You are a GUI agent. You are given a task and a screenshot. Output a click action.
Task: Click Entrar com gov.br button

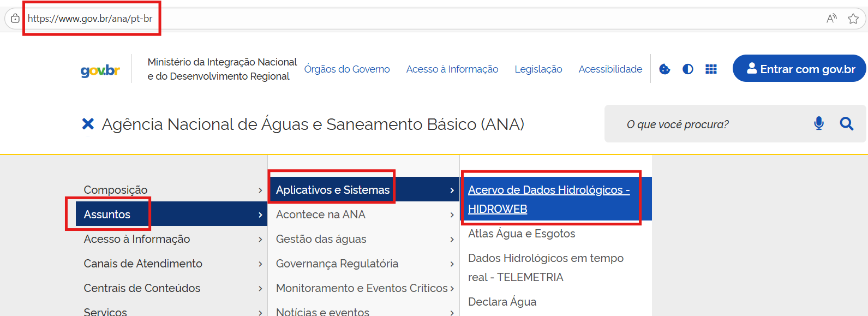coord(799,69)
